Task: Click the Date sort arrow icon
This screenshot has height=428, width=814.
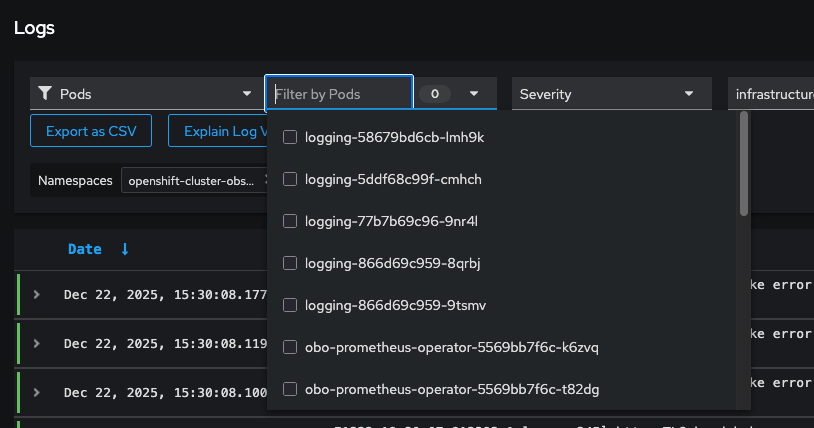Action: tap(125, 249)
